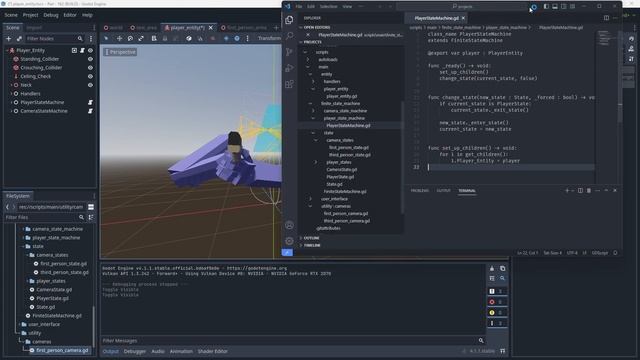Click Ln 22, Col 1 in status bar
Viewport: 640px width, 360px height.
coord(527,253)
